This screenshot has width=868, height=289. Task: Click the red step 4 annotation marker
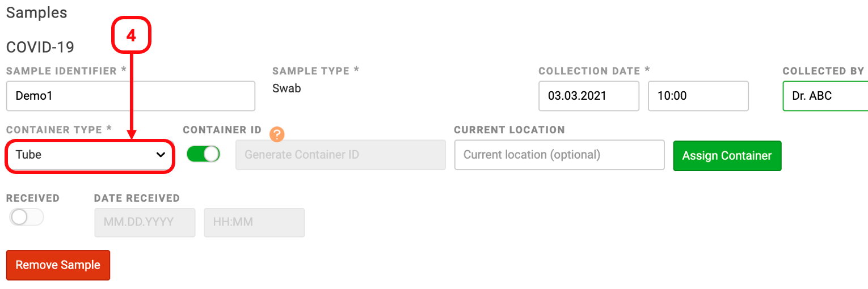tap(131, 36)
